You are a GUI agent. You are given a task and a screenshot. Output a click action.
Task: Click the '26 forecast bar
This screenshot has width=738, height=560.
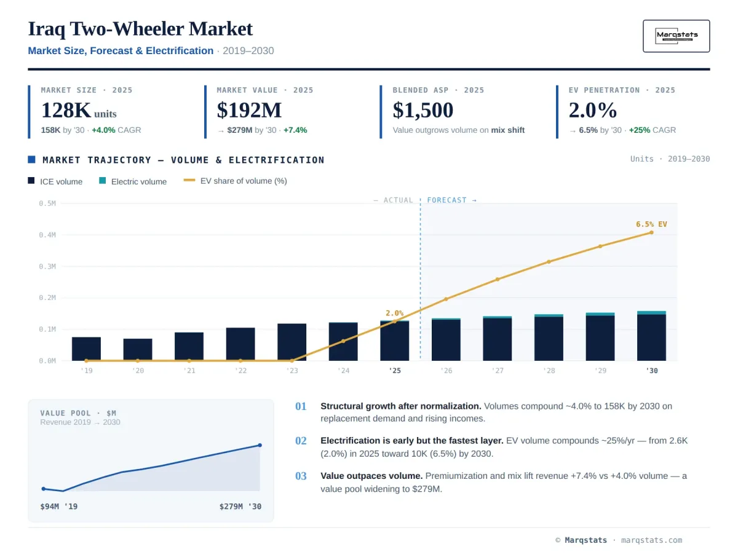pyautogui.click(x=446, y=339)
